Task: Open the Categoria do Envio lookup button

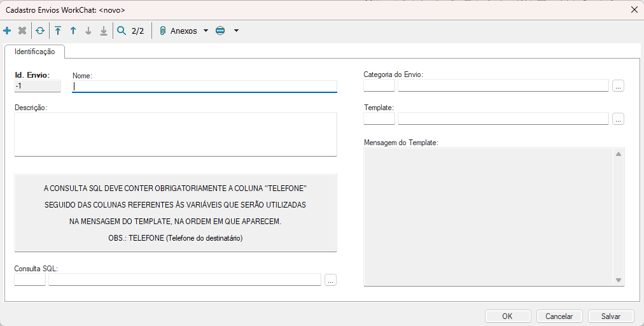Action: (619, 86)
